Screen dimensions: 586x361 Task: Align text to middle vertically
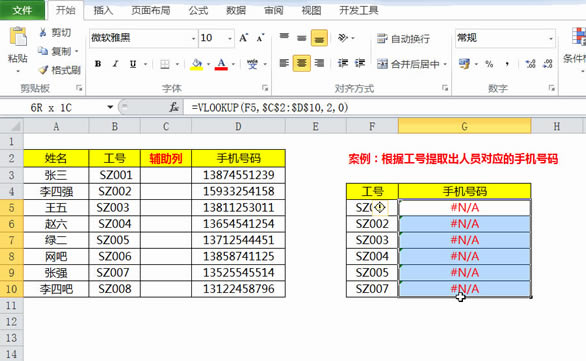click(302, 38)
